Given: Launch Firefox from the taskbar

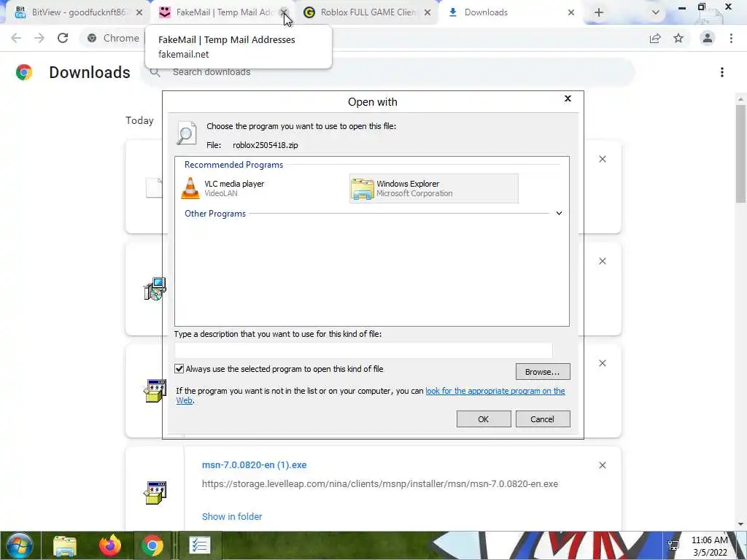Looking at the screenshot, I should click(109, 545).
